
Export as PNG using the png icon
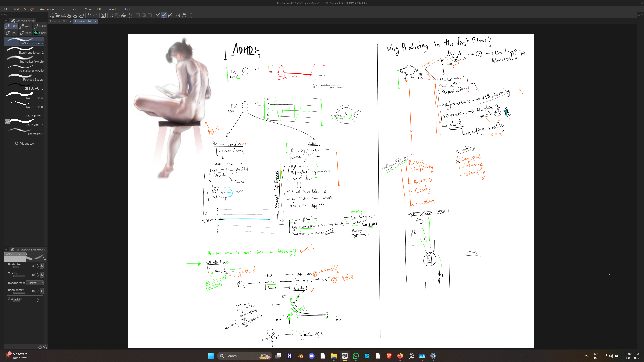(75, 15)
